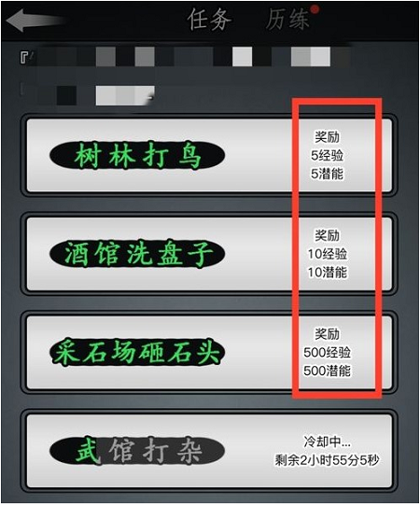420x505 pixels.
Task: Tap the 奖励 heading in 树林打鸟 row
Action: [x=327, y=137]
